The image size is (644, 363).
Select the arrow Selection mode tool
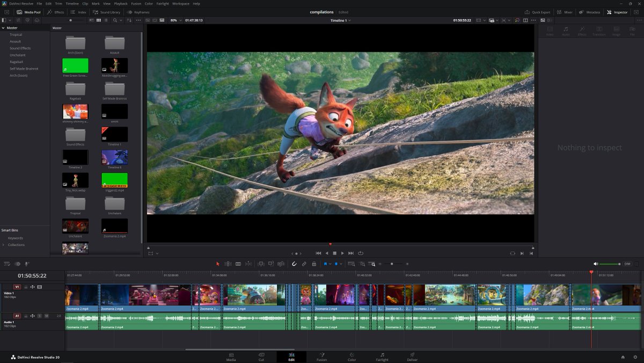pyautogui.click(x=217, y=264)
